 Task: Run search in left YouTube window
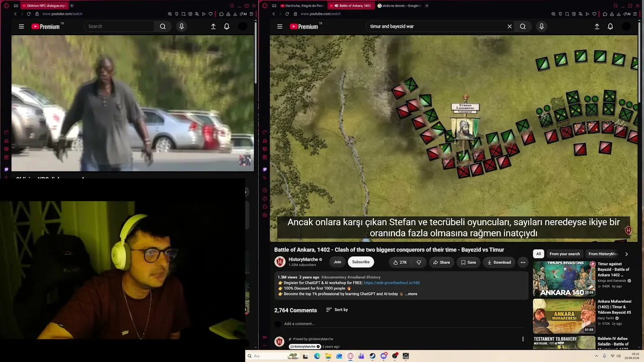[163, 27]
